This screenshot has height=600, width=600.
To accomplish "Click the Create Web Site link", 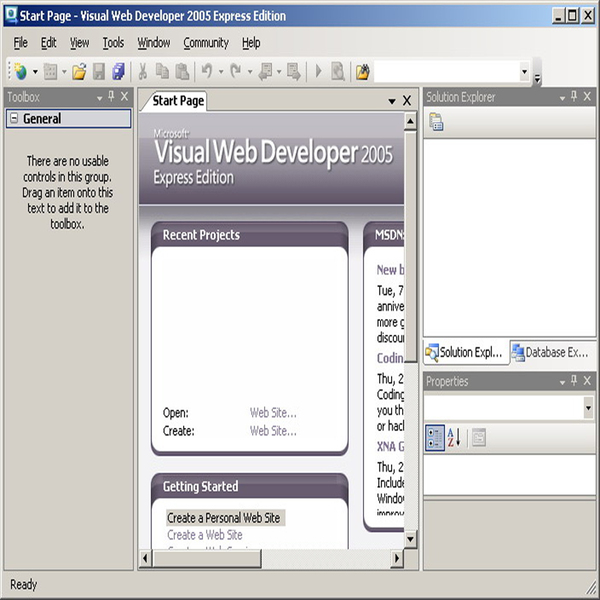I will (273, 431).
